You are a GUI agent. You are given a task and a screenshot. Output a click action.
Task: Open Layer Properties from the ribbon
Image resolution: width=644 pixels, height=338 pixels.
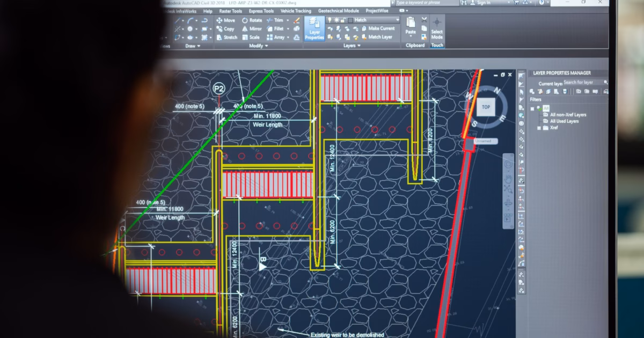[x=314, y=28]
